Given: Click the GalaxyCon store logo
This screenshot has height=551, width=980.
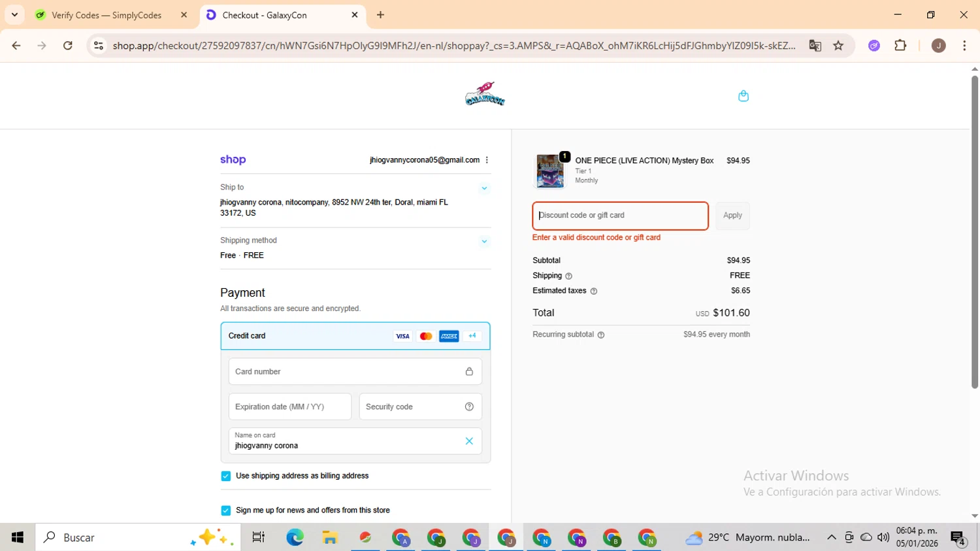Looking at the screenshot, I should click(x=485, y=94).
